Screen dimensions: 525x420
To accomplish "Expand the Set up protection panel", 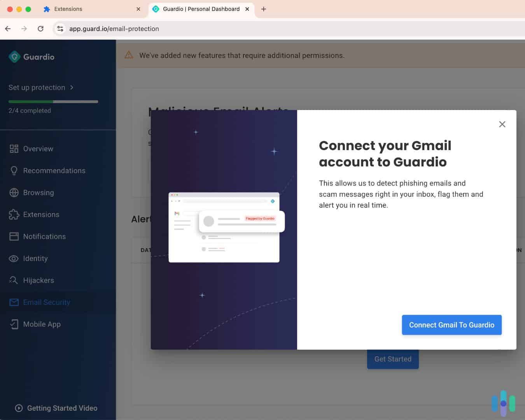I will coord(40,87).
